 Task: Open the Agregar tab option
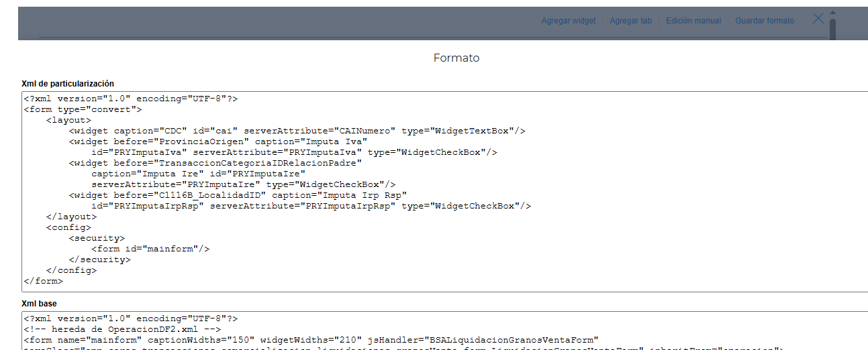[630, 21]
